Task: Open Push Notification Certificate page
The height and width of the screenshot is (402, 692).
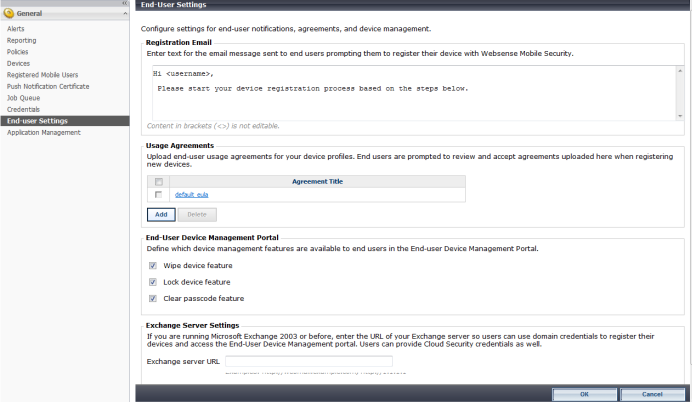Action: (x=48, y=86)
